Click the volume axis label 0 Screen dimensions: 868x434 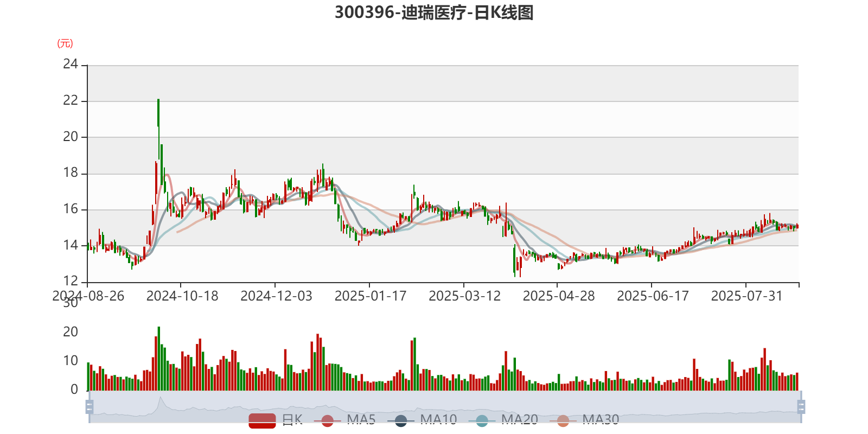coord(74,389)
